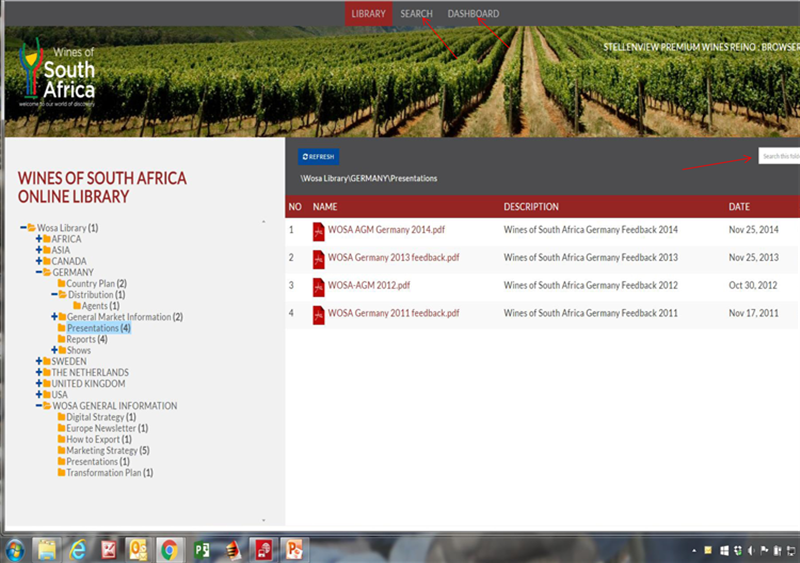Click the PDF icon for WOSA Germany 2011 feedback.pdf
Screen dimensions: 800x563
(x=318, y=314)
